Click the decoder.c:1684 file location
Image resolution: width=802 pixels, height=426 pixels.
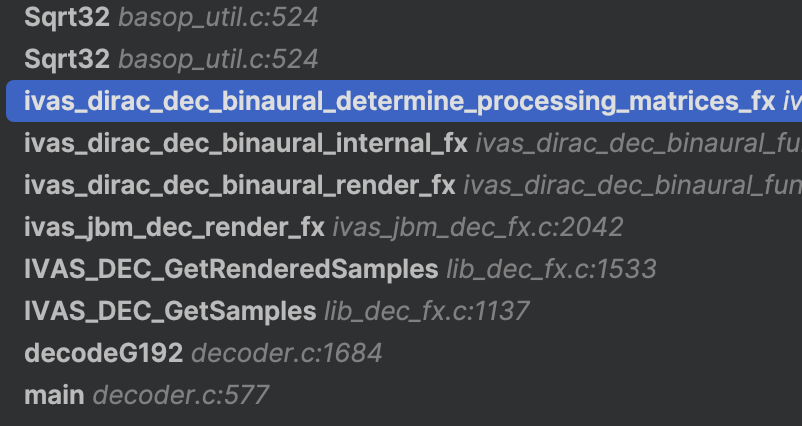click(x=287, y=353)
